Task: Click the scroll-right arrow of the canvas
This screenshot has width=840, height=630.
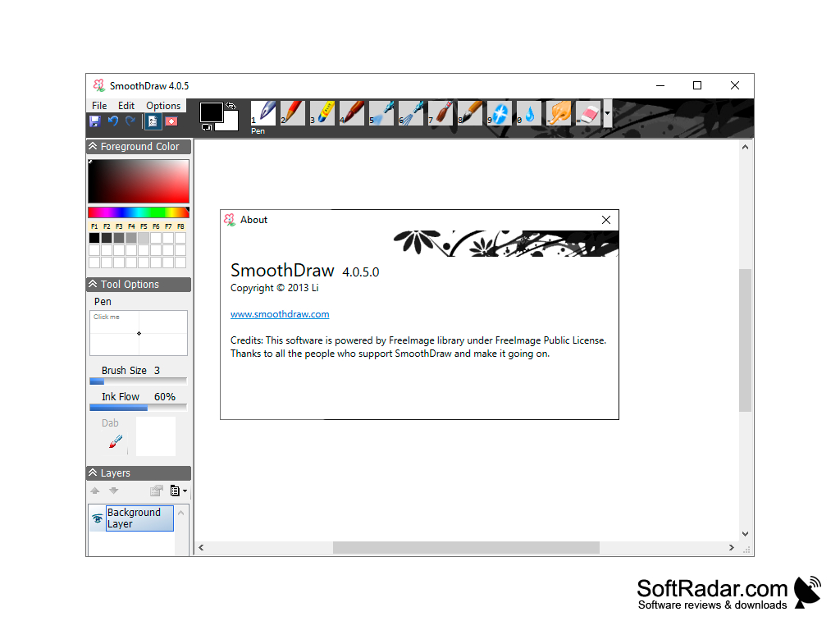Action: 731,547
